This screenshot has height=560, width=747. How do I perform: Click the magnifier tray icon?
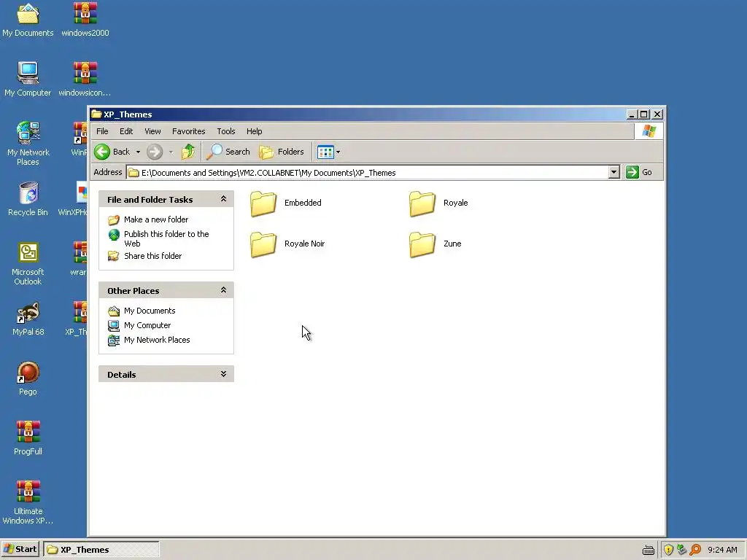click(x=695, y=550)
